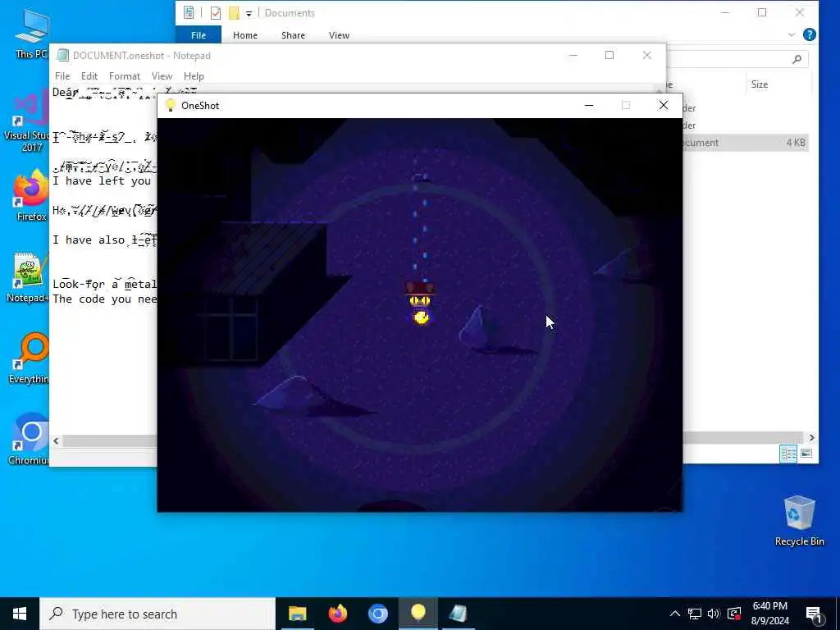The image size is (840, 630).
Task: Click text line starting 'The code you'
Action: tap(105, 299)
